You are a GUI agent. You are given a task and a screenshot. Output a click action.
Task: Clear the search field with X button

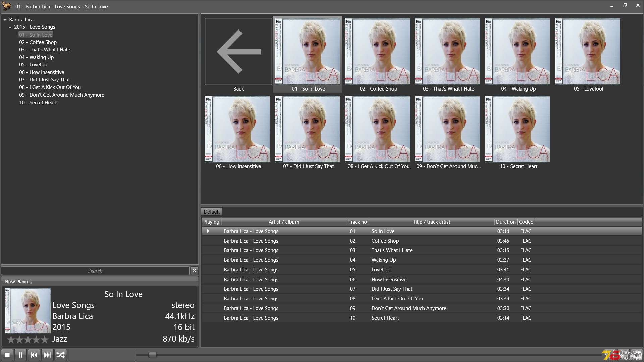195,271
